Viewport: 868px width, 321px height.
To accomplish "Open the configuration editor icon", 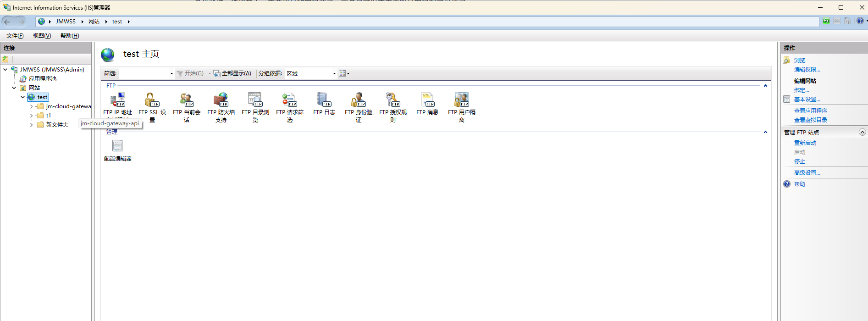I will 117,147.
